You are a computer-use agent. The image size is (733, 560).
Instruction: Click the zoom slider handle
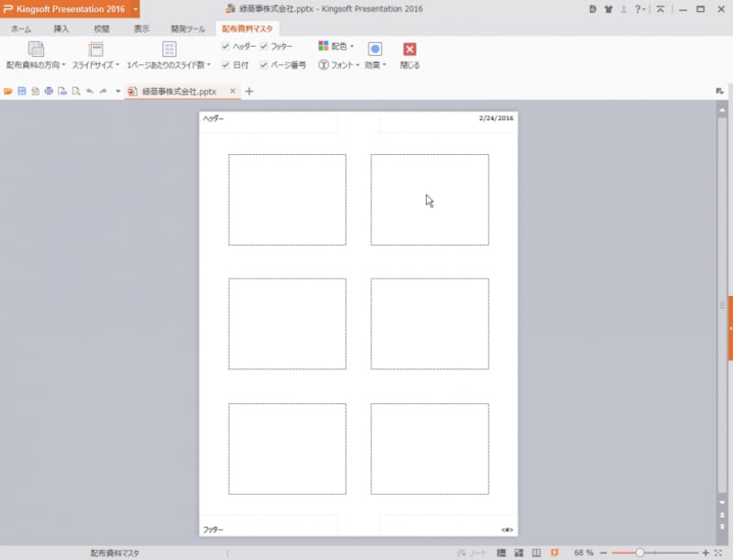point(640,553)
